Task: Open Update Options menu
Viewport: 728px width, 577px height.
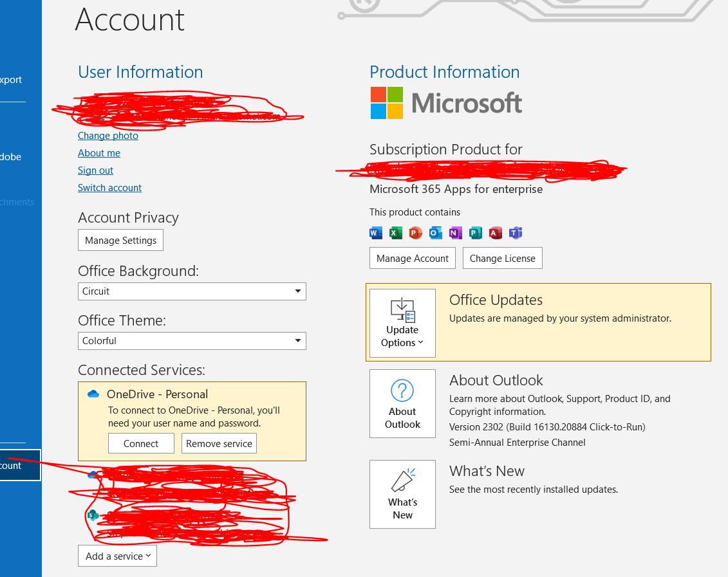Action: (x=402, y=324)
